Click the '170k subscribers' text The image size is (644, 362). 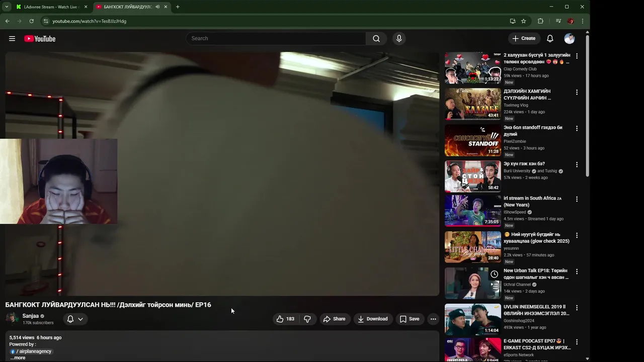tap(38, 323)
